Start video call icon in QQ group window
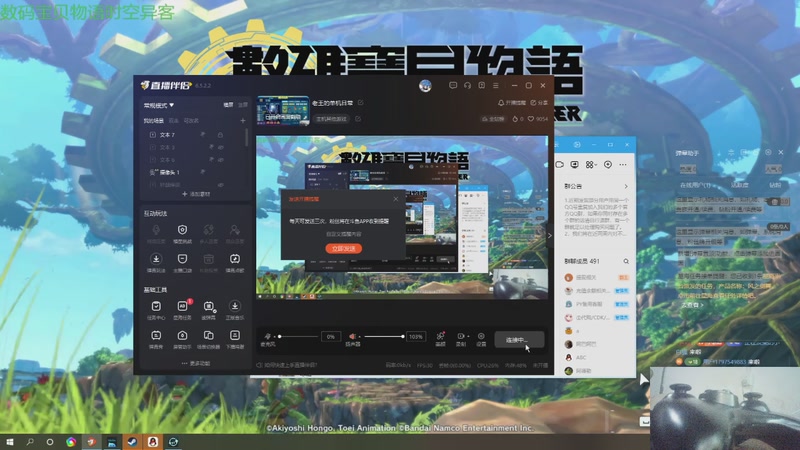Image resolution: width=800 pixels, height=450 pixels. point(560,165)
